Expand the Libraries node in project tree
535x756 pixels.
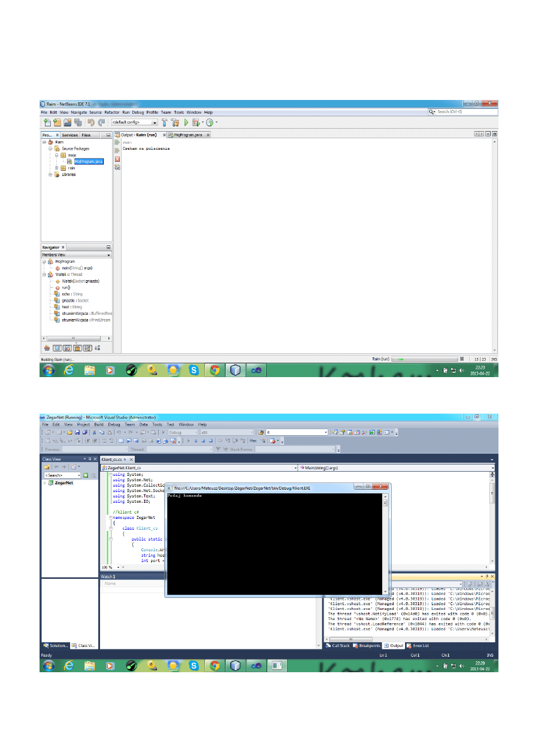coord(50,175)
